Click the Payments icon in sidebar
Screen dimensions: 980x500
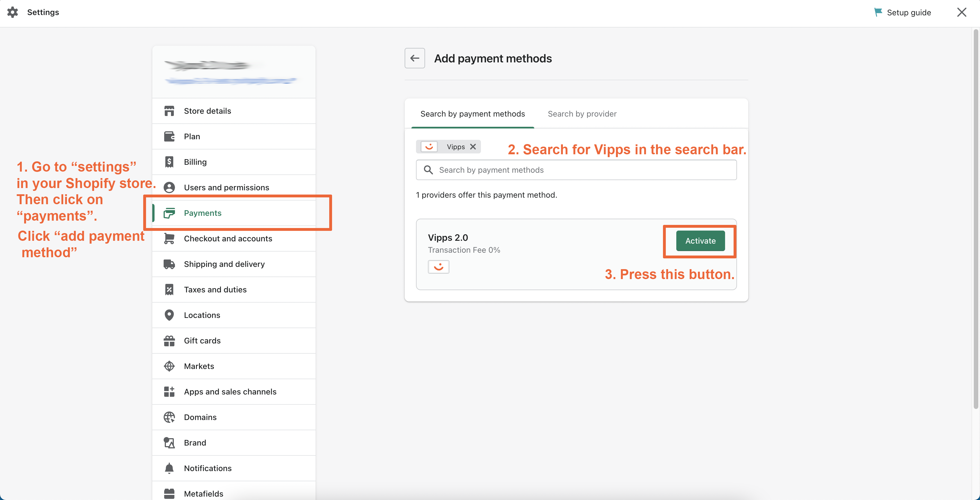pos(168,212)
